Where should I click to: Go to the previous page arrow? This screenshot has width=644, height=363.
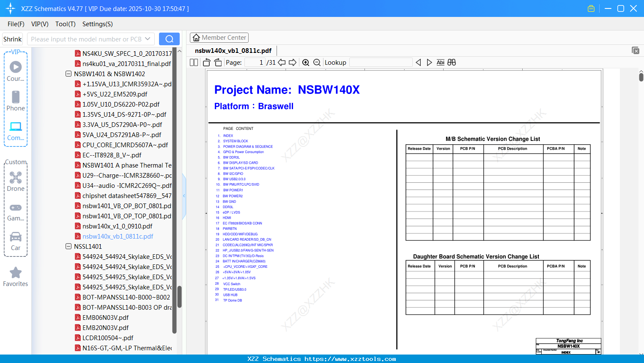[x=282, y=63]
